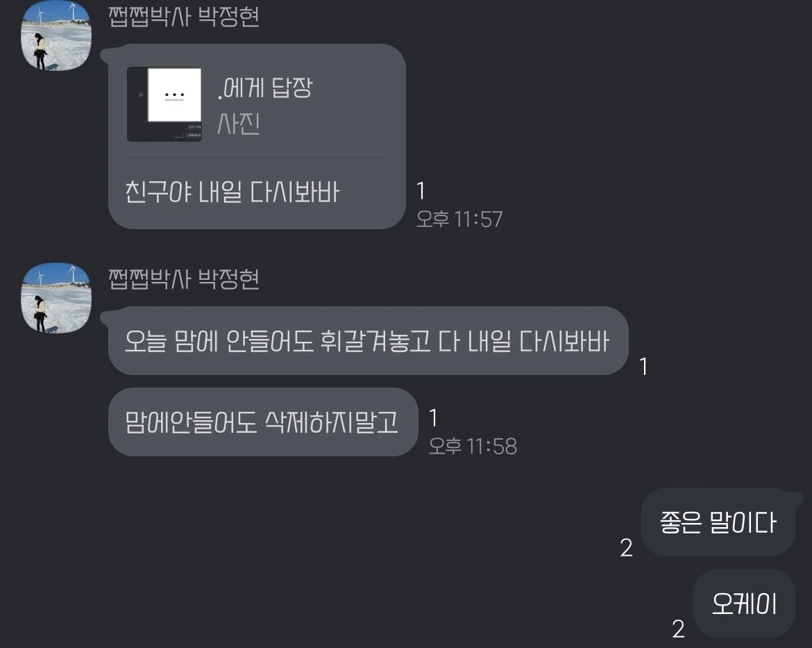The image size is (812, 648).
Task: Select the message starting with '오늘 맘에 안들어도'
Action: point(368,341)
